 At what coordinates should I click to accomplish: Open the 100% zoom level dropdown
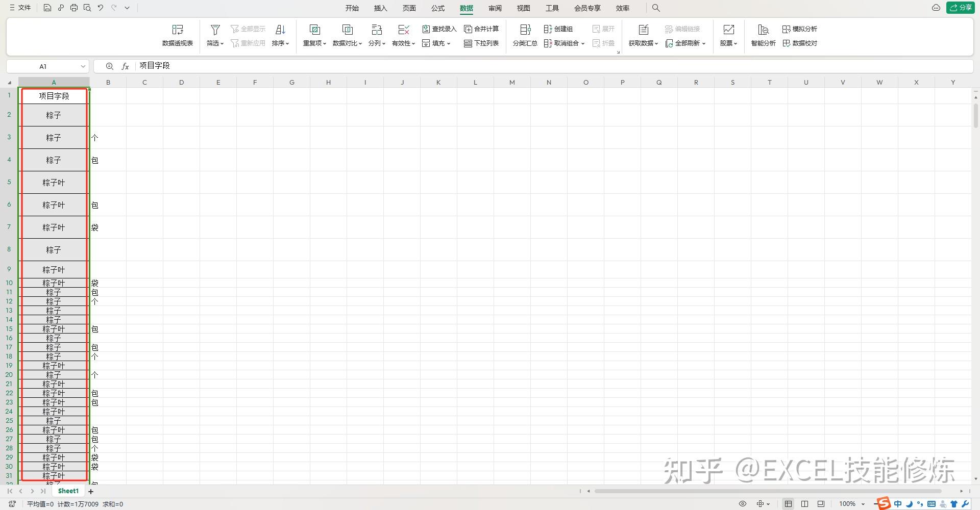click(852, 504)
